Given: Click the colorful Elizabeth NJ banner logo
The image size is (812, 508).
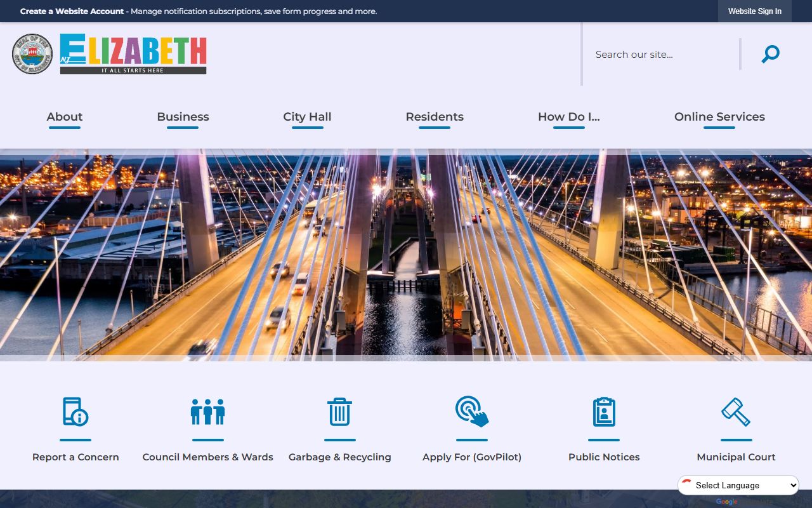Looking at the screenshot, I should (133, 54).
